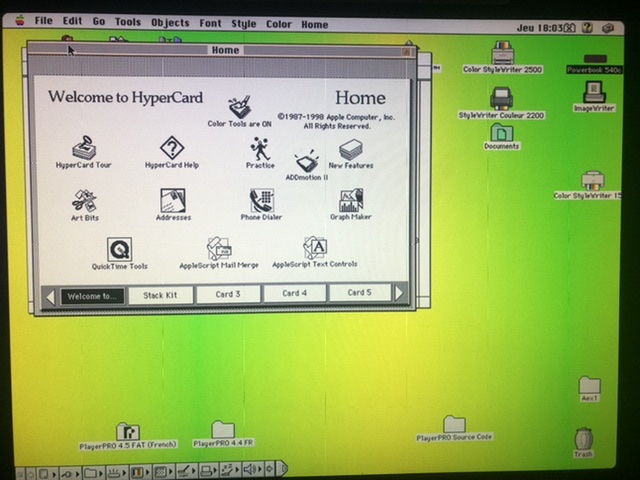Toggle the Color Tools are ON icon
This screenshot has width=640, height=480.
point(239,107)
